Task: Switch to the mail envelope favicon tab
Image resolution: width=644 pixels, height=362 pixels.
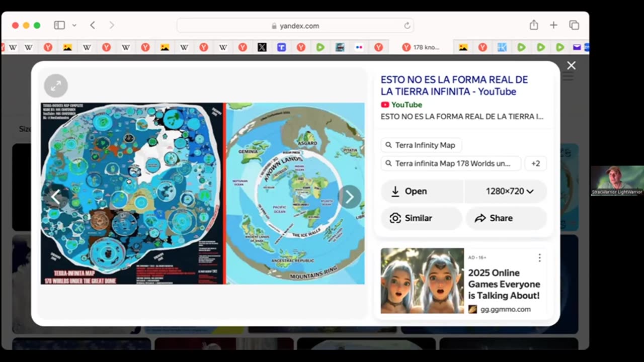Action: pyautogui.click(x=577, y=47)
